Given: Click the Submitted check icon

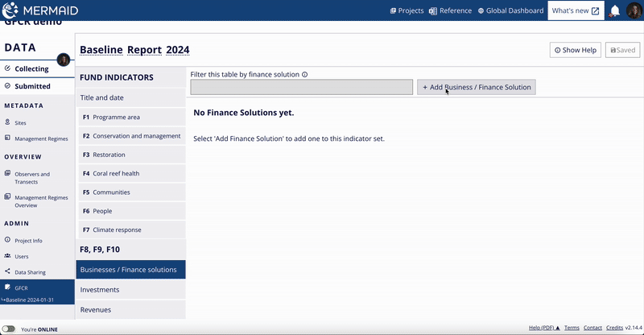Looking at the screenshot, I should [7, 86].
